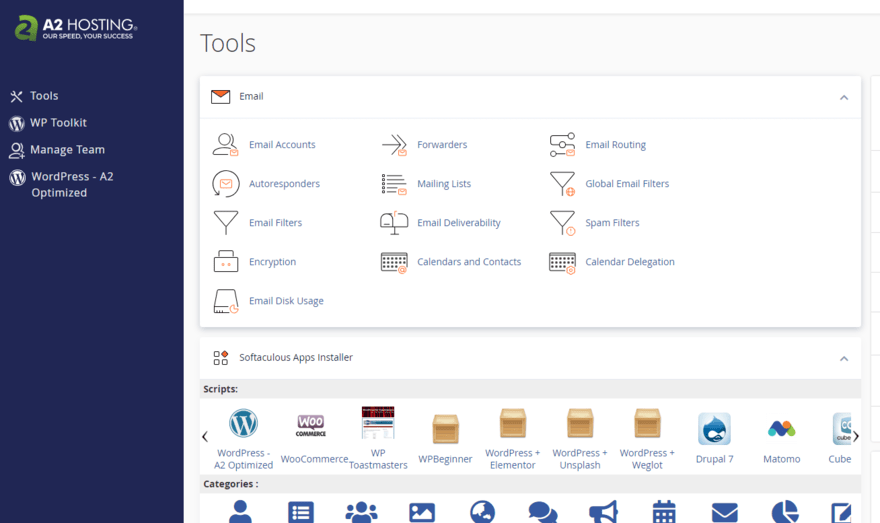Click the group of people category icon

pyautogui.click(x=361, y=512)
